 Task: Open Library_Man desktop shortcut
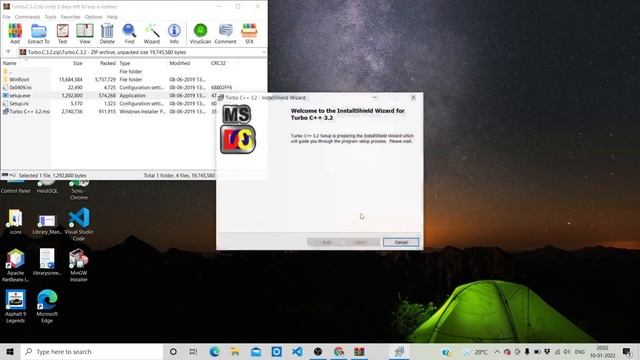47,224
